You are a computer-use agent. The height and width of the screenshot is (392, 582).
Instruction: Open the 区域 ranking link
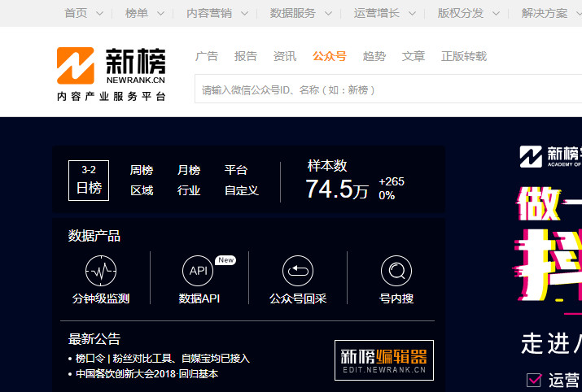coord(142,190)
